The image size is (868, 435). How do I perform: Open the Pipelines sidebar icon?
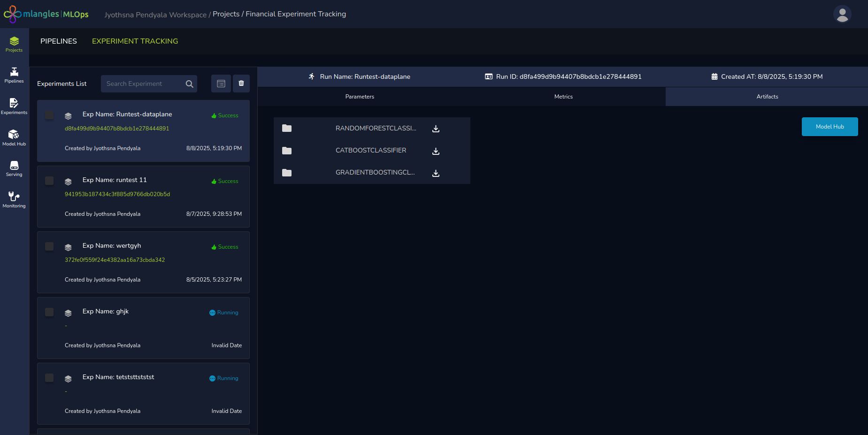click(x=14, y=75)
